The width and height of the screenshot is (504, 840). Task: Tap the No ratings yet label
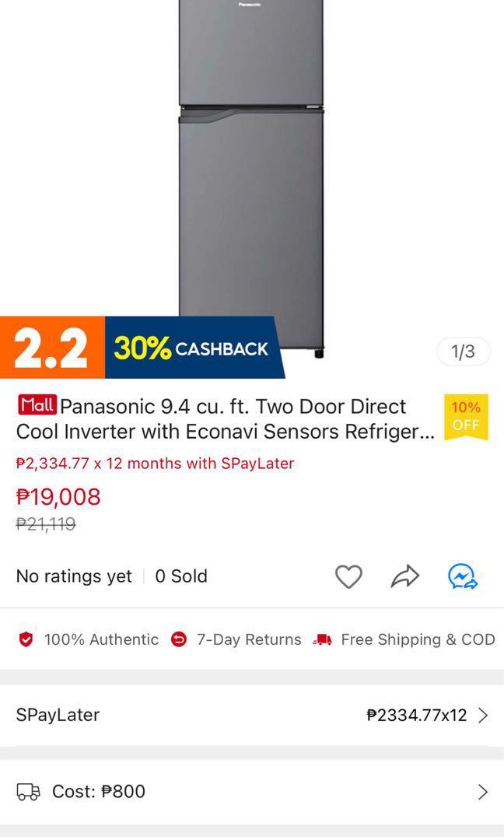[x=74, y=576]
